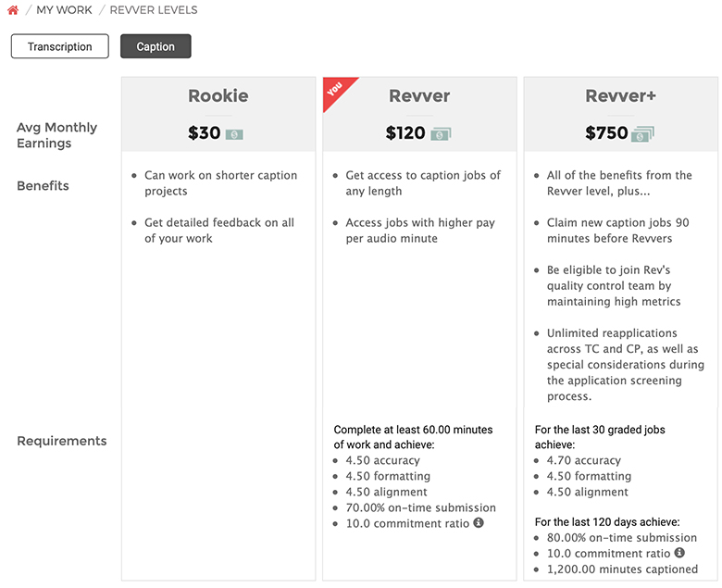Click the Revver+ level heading
This screenshot has height=588, width=722.
621,95
